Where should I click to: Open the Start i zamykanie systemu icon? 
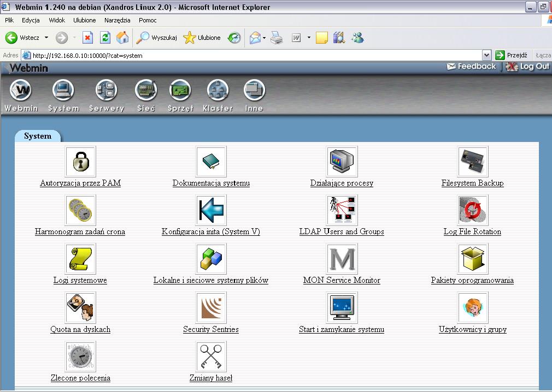pos(342,307)
